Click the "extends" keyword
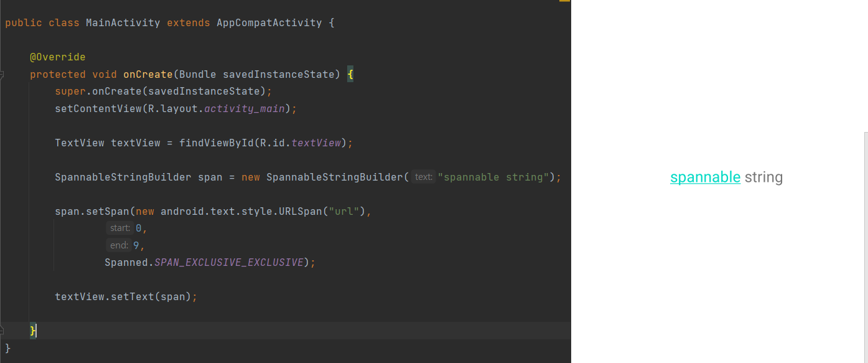Image resolution: width=868 pixels, height=363 pixels. click(x=189, y=23)
